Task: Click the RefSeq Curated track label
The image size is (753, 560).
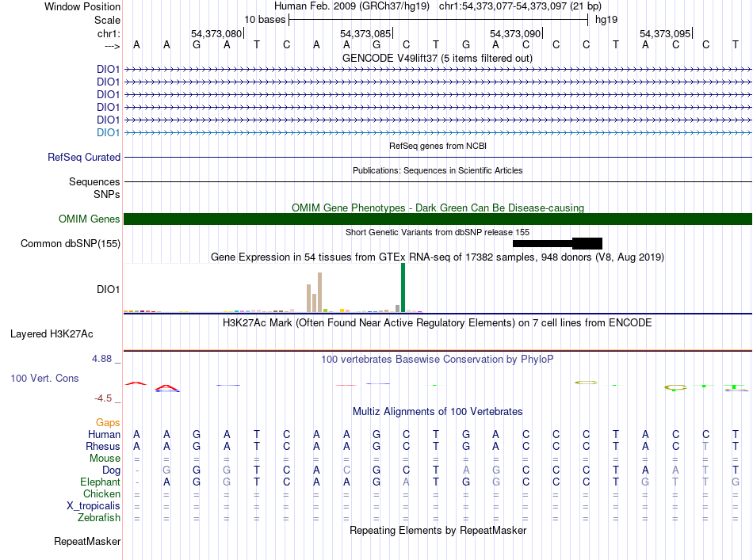Action: 84,158
